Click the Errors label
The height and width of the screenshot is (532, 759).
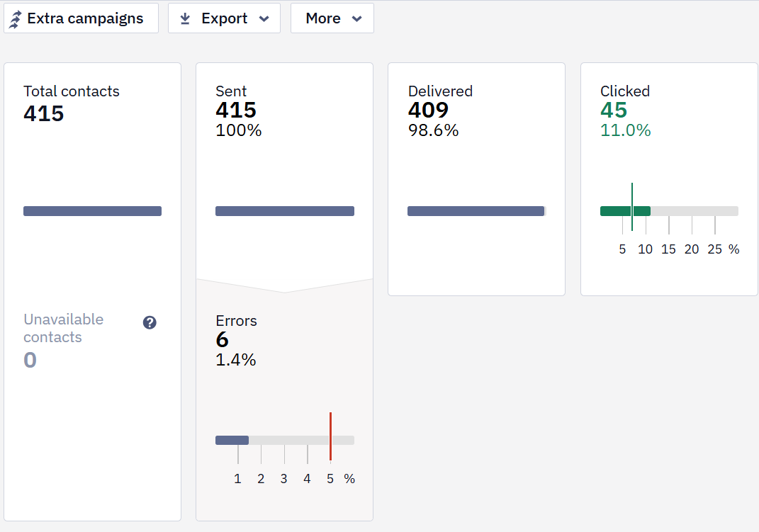pyautogui.click(x=236, y=321)
